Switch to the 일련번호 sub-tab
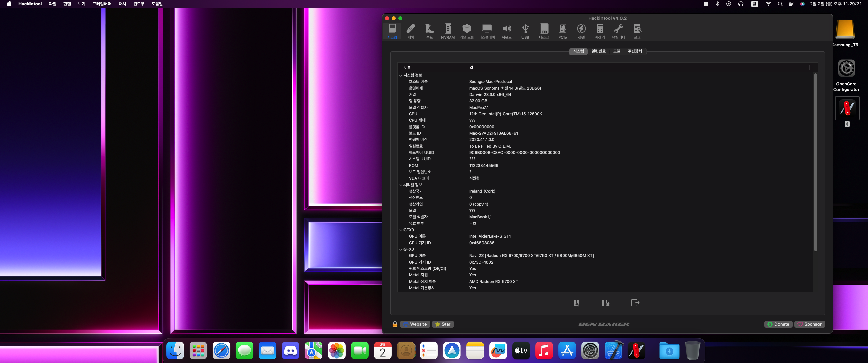Screen dimensions: 868x363 point(598,51)
